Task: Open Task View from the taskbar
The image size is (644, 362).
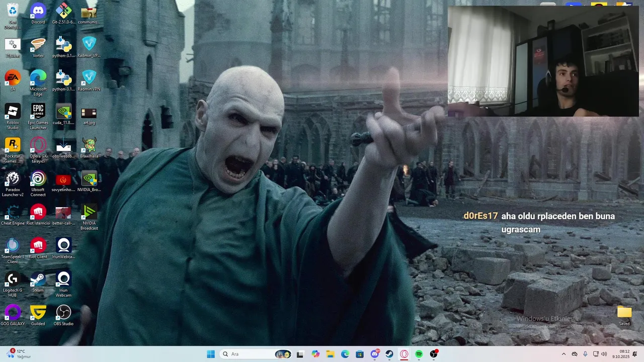Action: tap(300, 354)
